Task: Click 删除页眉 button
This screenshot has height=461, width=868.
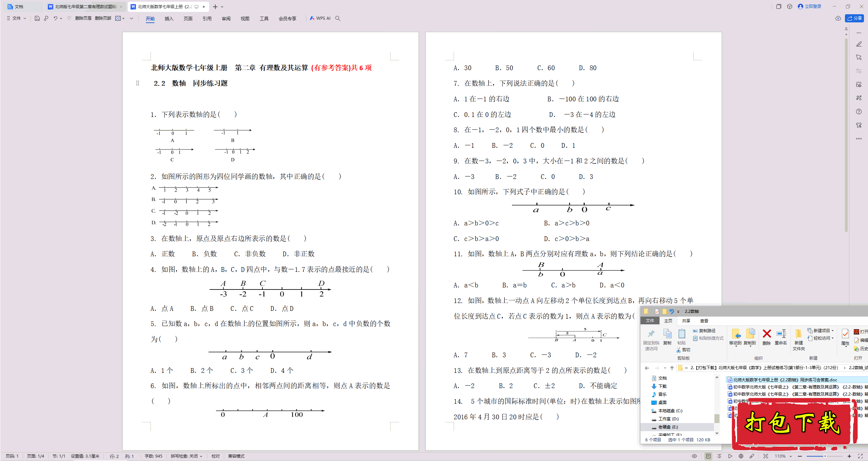Action: 83,18
